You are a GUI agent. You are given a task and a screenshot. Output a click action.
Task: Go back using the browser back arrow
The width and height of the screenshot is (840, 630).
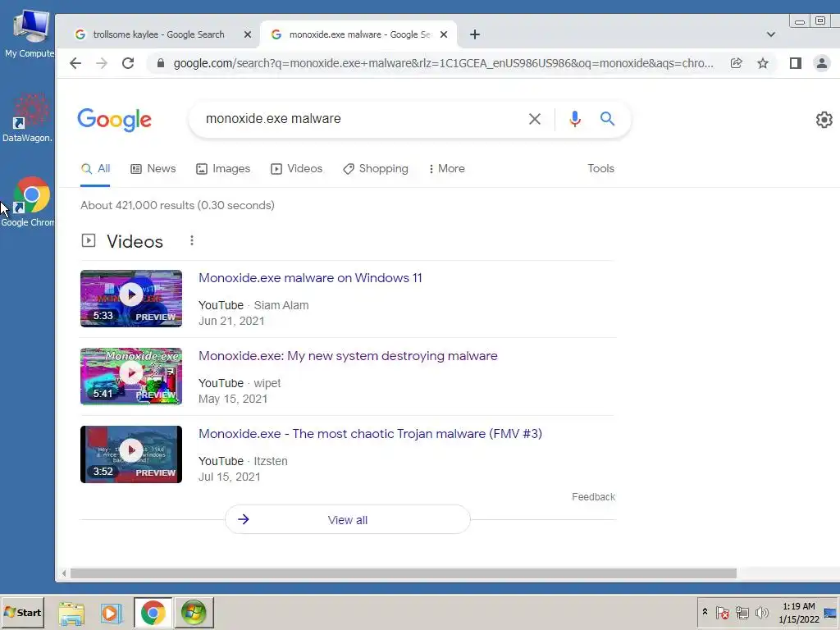click(x=75, y=63)
